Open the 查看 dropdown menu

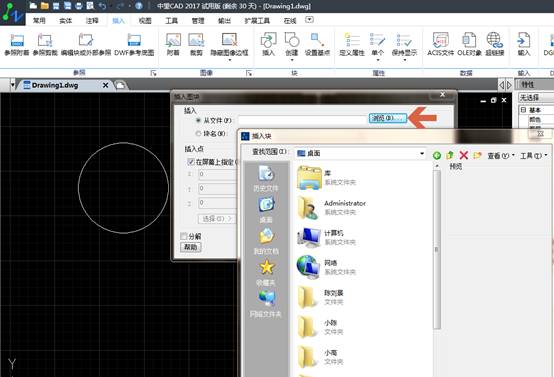click(x=501, y=155)
